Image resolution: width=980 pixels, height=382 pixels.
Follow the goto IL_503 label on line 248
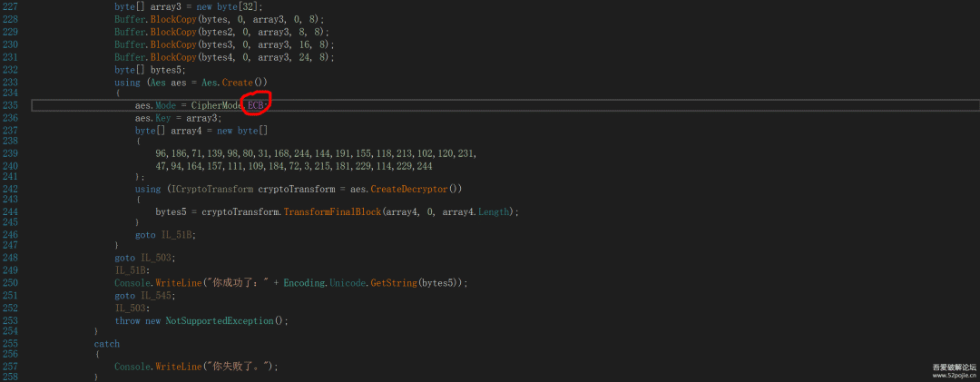(x=155, y=258)
